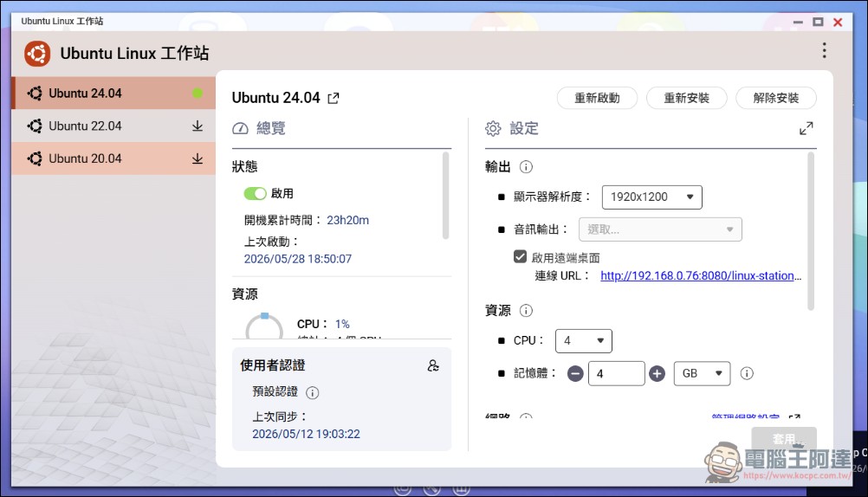Open user authentication settings person icon

tap(433, 365)
